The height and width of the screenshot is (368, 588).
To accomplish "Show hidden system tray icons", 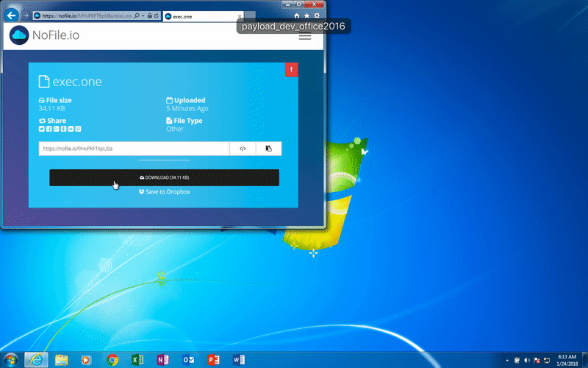I will tap(507, 360).
